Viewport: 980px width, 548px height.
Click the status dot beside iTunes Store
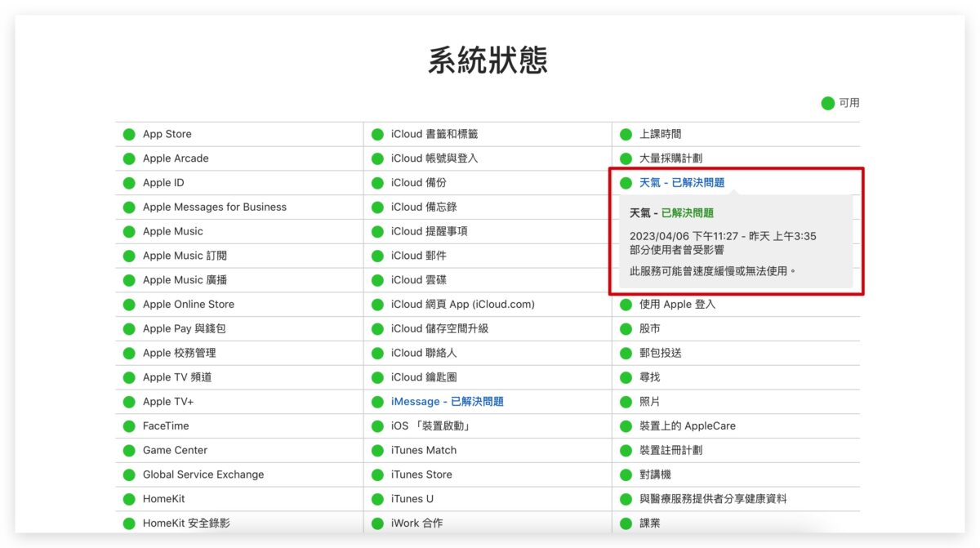coord(377,474)
